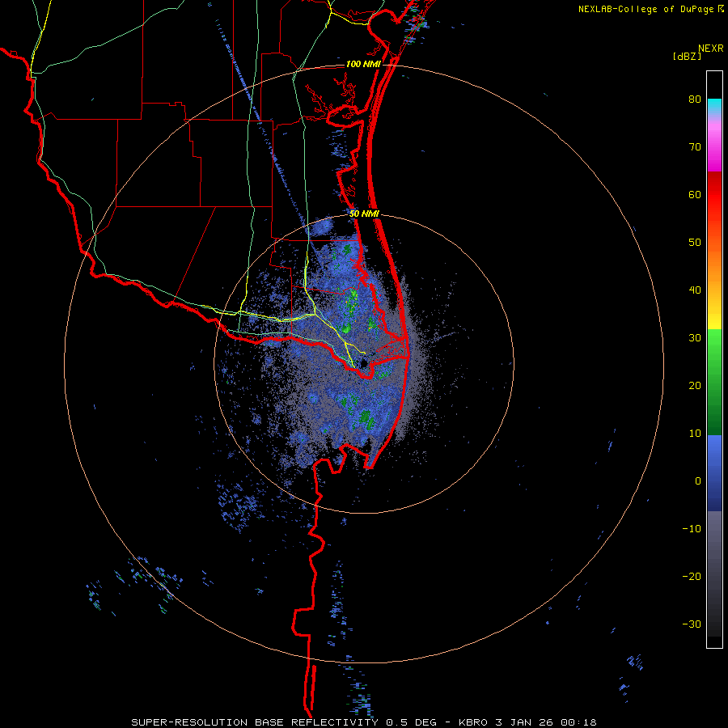
Task: Pick the magenta segment of the color bar
Action: (714, 151)
